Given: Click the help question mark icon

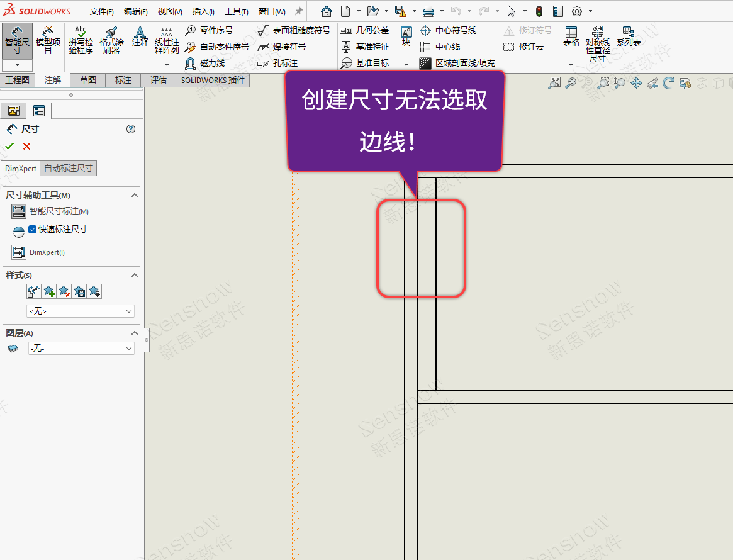Looking at the screenshot, I should point(131,129).
